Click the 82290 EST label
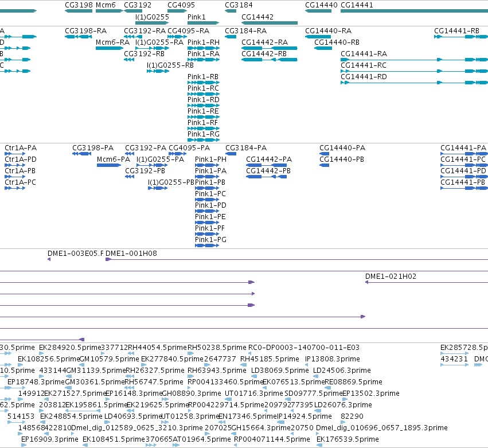 coord(352,416)
